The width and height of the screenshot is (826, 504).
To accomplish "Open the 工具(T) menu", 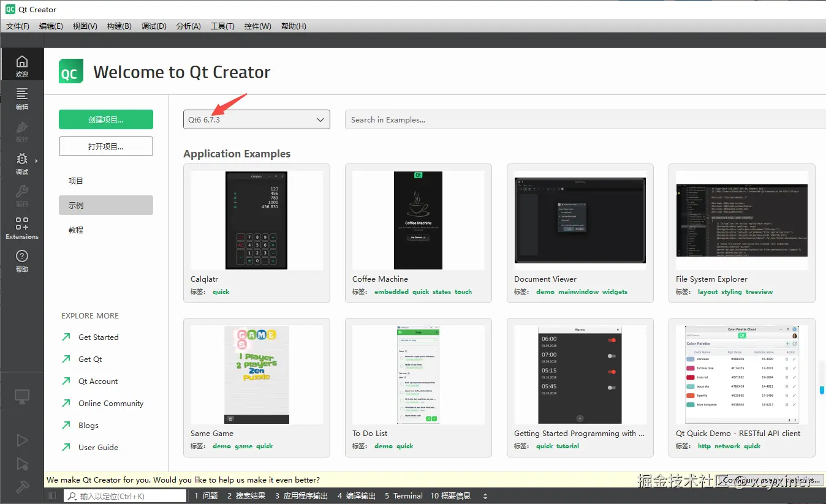I will [222, 26].
